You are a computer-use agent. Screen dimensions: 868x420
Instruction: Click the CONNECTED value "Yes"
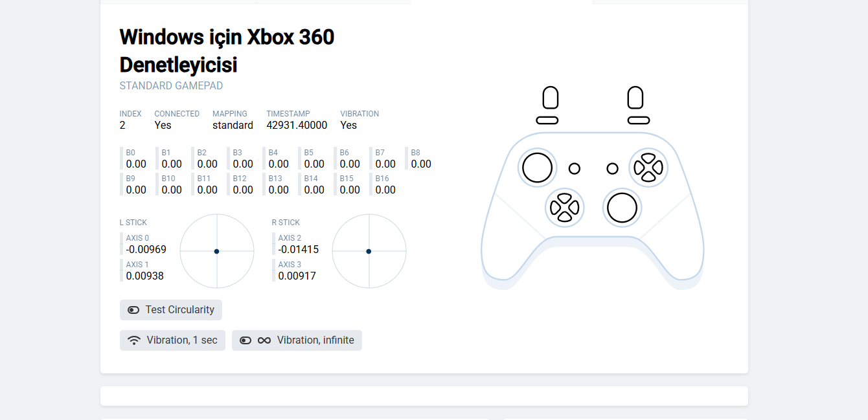(x=163, y=126)
